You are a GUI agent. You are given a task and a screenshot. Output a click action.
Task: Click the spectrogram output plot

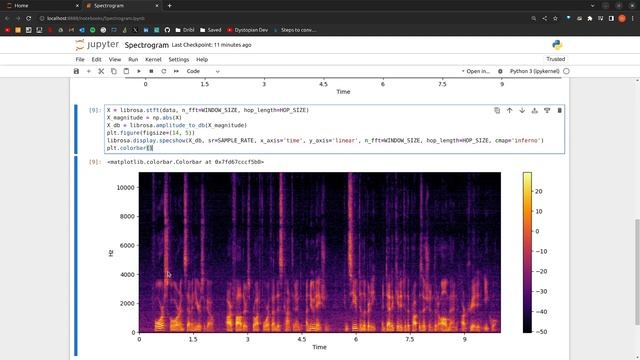[320, 252]
